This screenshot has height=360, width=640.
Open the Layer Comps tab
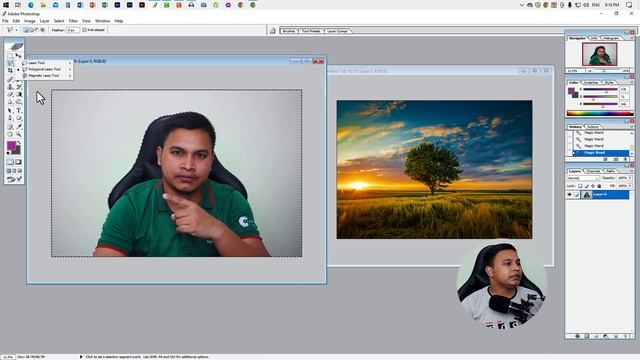click(x=338, y=31)
